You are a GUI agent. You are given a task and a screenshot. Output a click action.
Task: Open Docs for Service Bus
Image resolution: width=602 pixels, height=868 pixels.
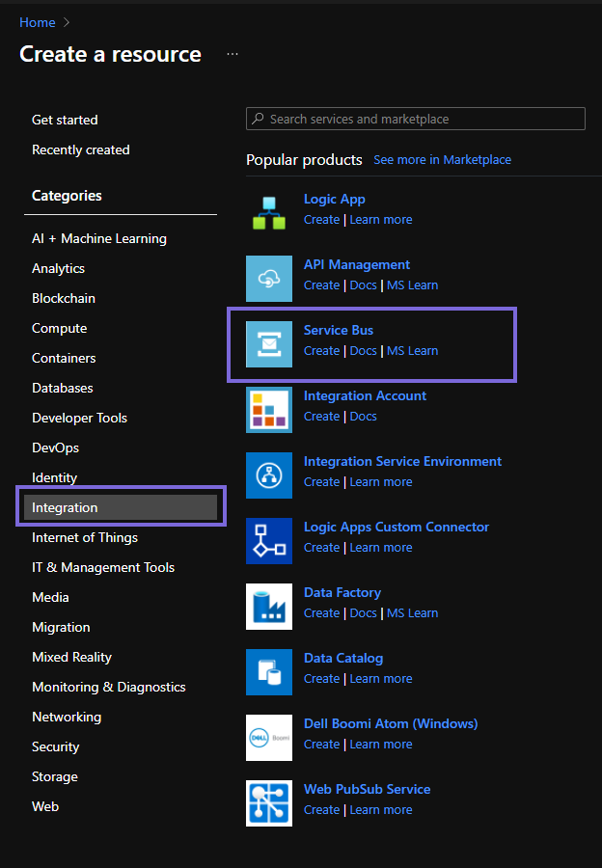point(364,351)
